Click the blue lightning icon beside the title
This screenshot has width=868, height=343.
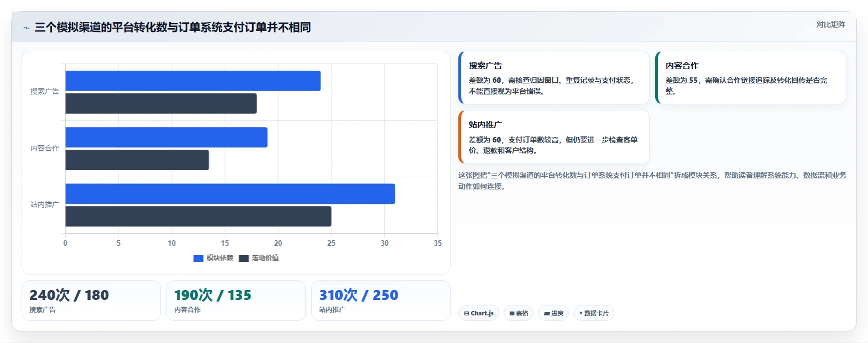tap(26, 28)
